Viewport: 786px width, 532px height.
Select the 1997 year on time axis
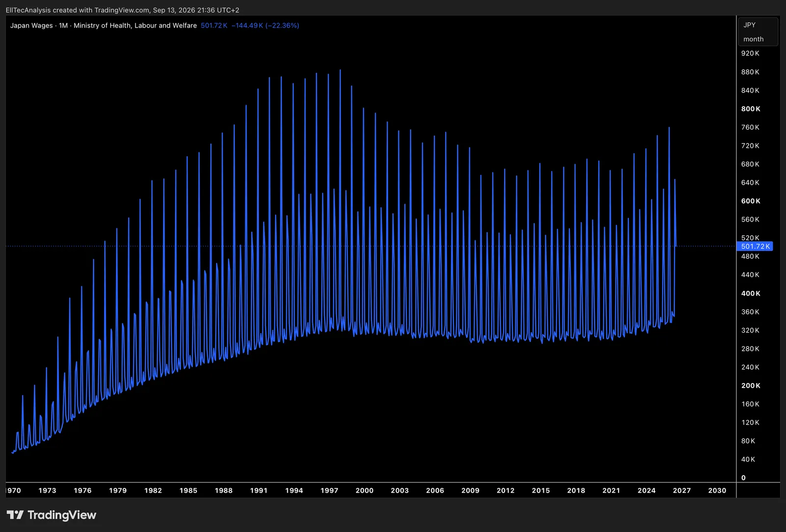329,491
